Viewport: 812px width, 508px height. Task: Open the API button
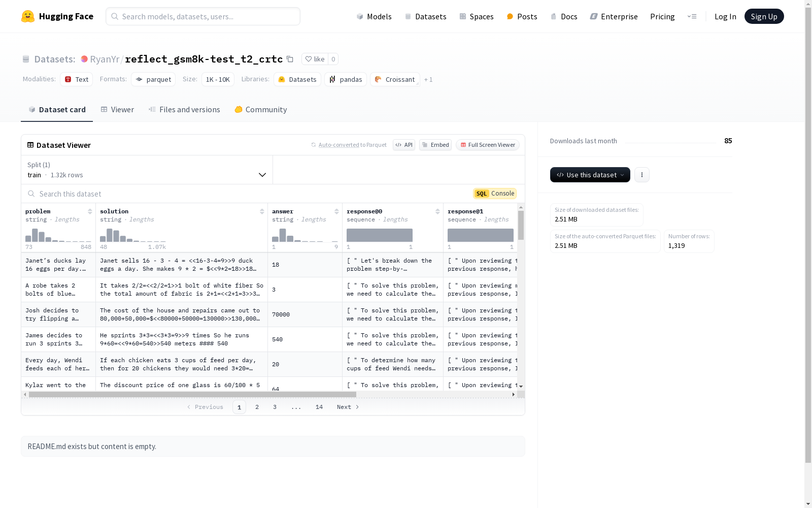click(x=404, y=145)
